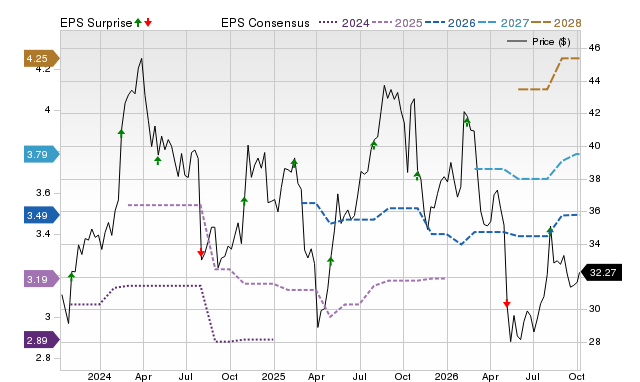Select the earliest green surprise arrow before 2024

point(71,277)
